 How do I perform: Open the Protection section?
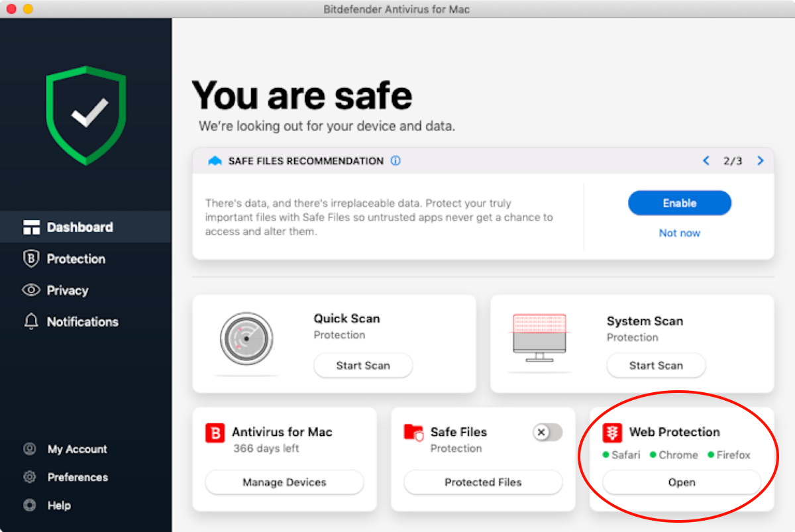pos(85,259)
